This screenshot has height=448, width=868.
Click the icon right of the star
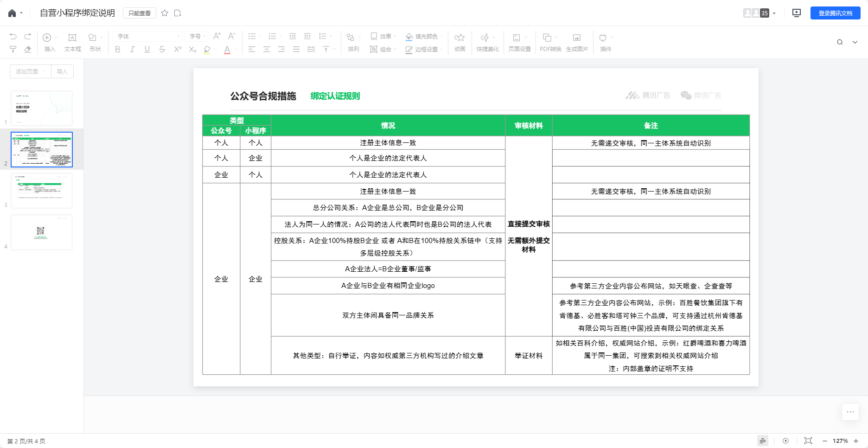point(178,13)
